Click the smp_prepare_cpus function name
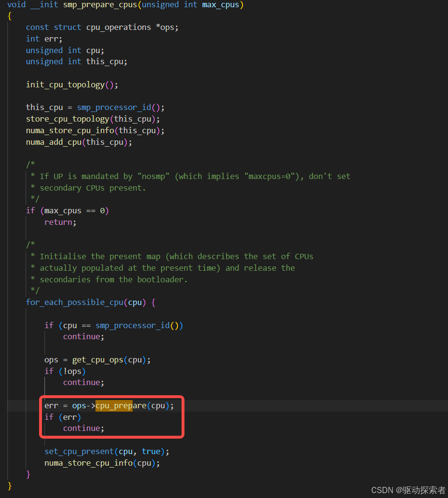This screenshot has height=498, width=448. pyautogui.click(x=100, y=5)
